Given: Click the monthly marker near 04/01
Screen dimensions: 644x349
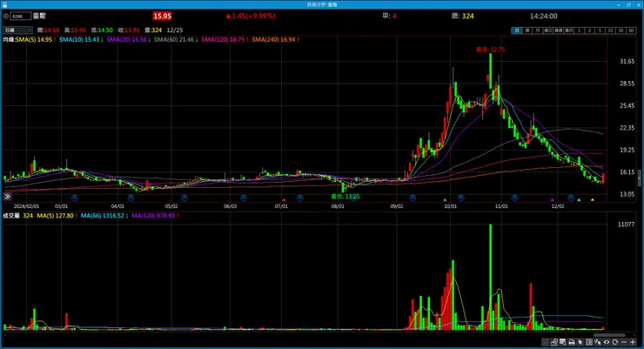Looking at the screenshot, I should pos(131,198).
